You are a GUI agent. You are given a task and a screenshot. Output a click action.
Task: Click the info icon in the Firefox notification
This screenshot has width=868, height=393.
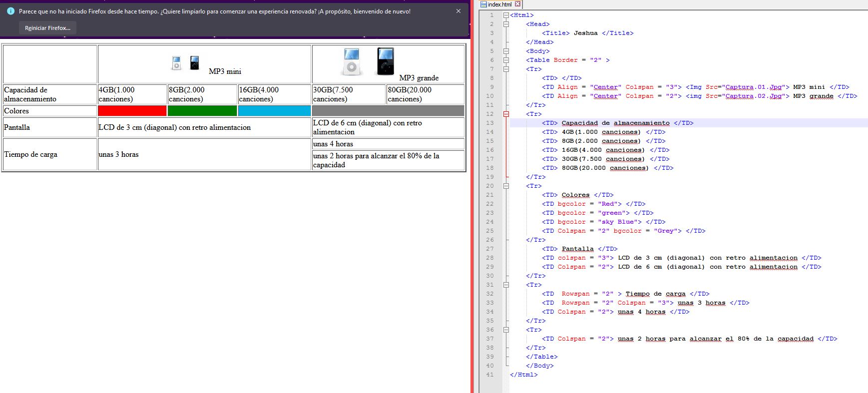(10, 11)
